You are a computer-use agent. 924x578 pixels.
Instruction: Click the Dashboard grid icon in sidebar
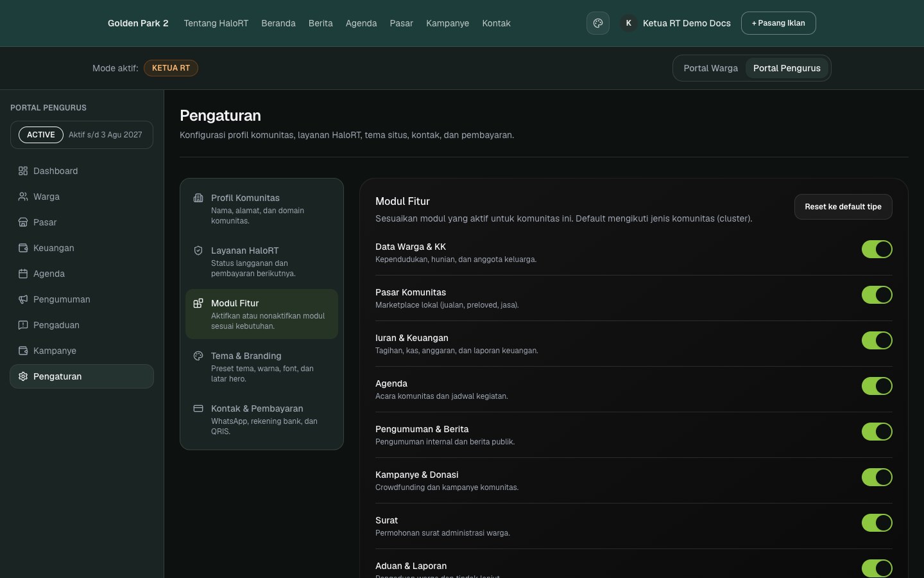pos(23,171)
